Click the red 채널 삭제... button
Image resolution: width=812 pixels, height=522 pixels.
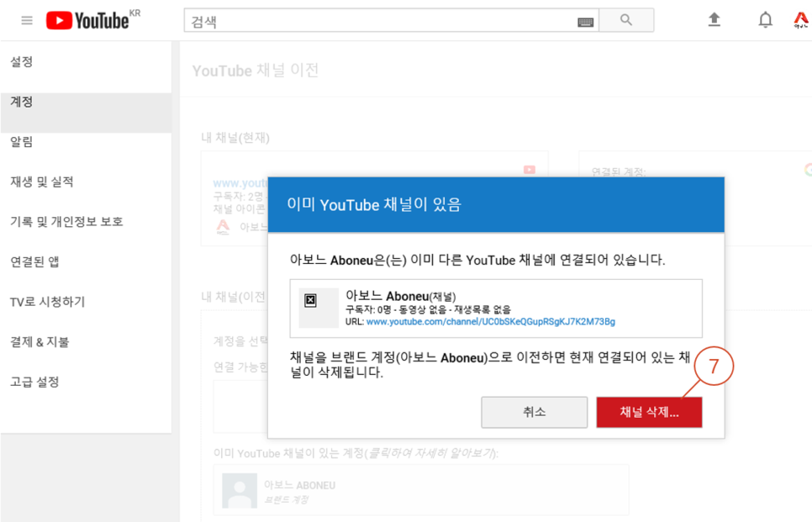click(x=650, y=412)
